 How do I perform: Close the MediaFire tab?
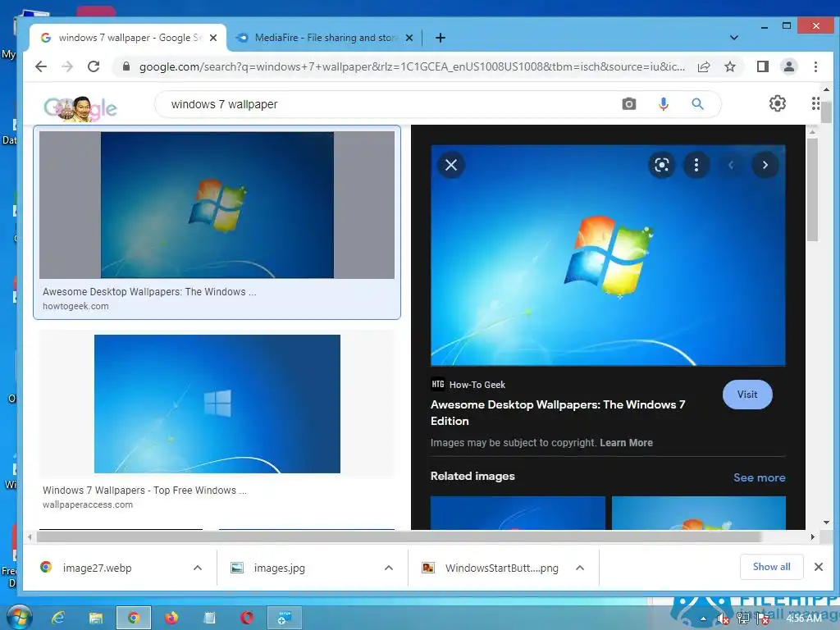pos(409,38)
